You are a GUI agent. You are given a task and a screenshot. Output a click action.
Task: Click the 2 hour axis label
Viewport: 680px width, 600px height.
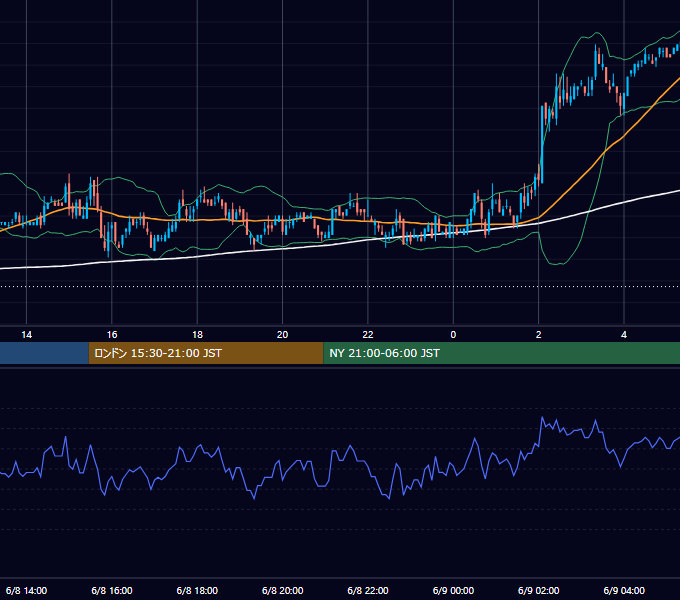(538, 335)
